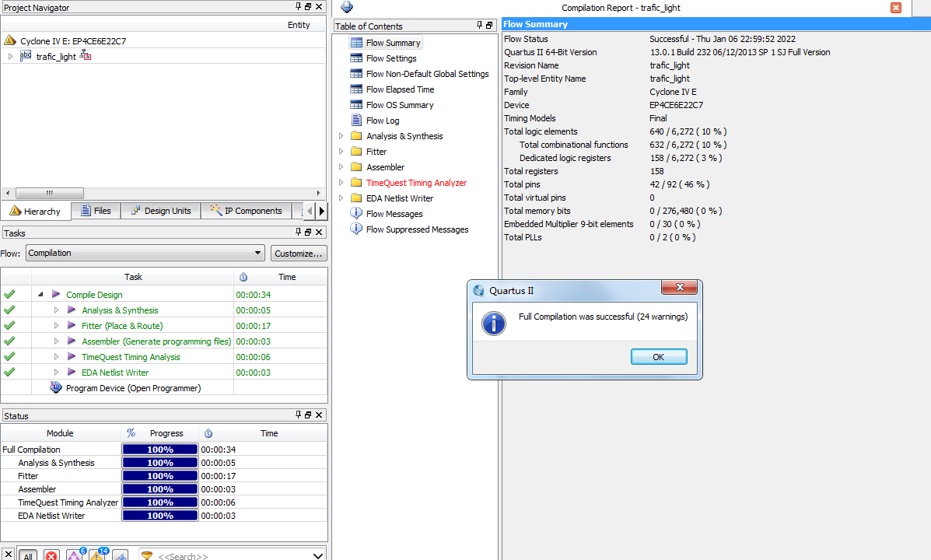Show the next Project Navigator tabs with the right arrow
The height and width of the screenshot is (560, 931).
pyautogui.click(x=322, y=211)
